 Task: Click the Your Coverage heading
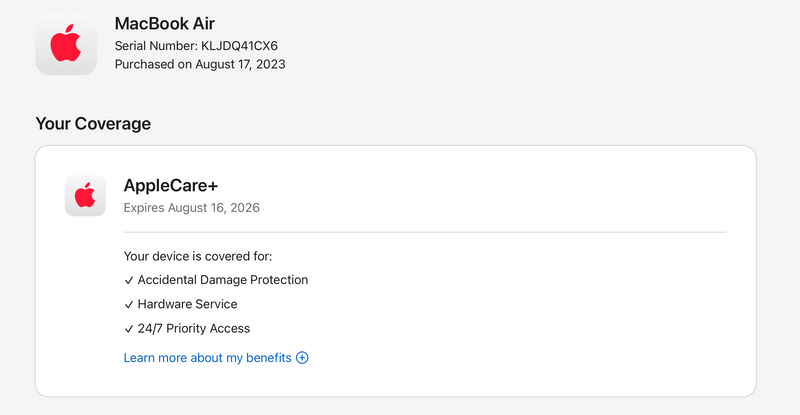tap(93, 124)
